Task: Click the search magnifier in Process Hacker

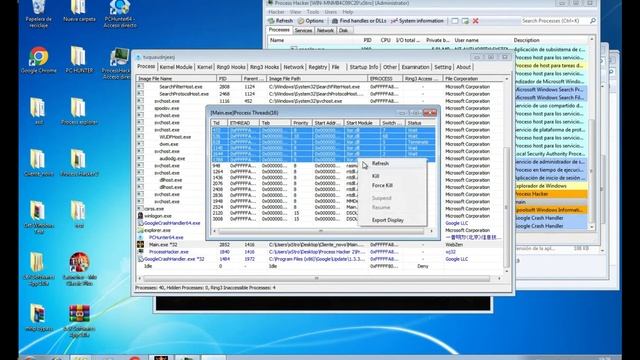Action: [593, 20]
